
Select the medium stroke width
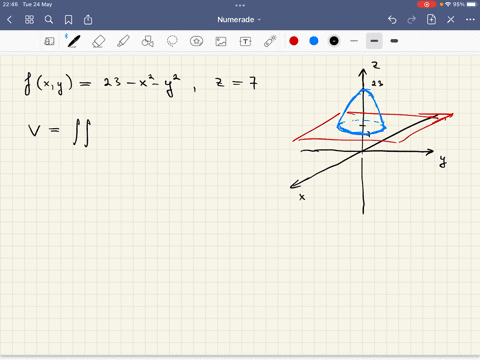tap(374, 41)
